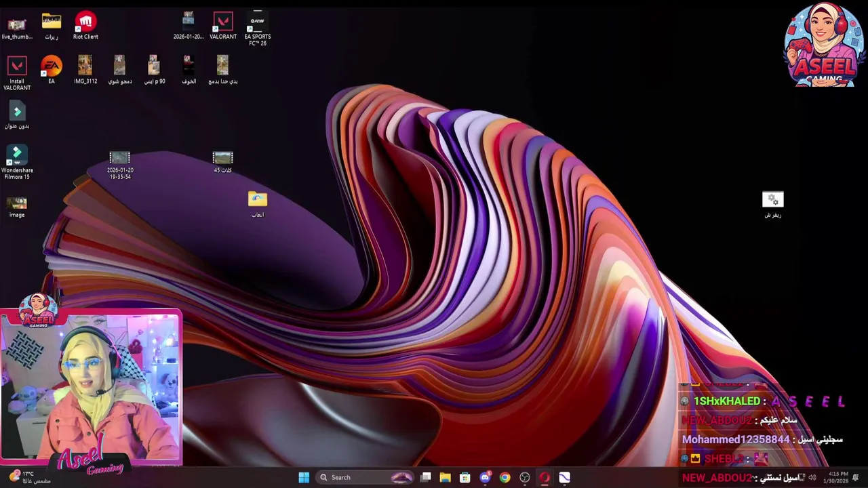Open the clock showing 4:15 PM

pyautogui.click(x=835, y=477)
